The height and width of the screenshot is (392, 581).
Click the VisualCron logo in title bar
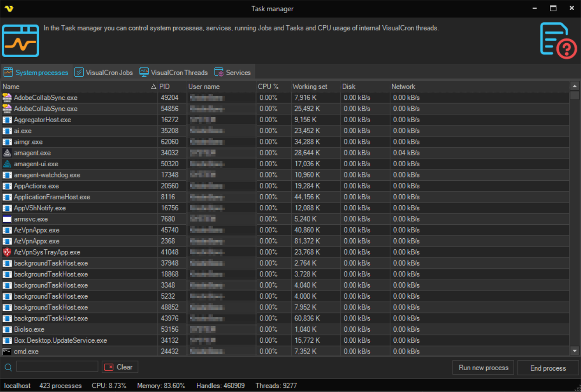coord(8,8)
